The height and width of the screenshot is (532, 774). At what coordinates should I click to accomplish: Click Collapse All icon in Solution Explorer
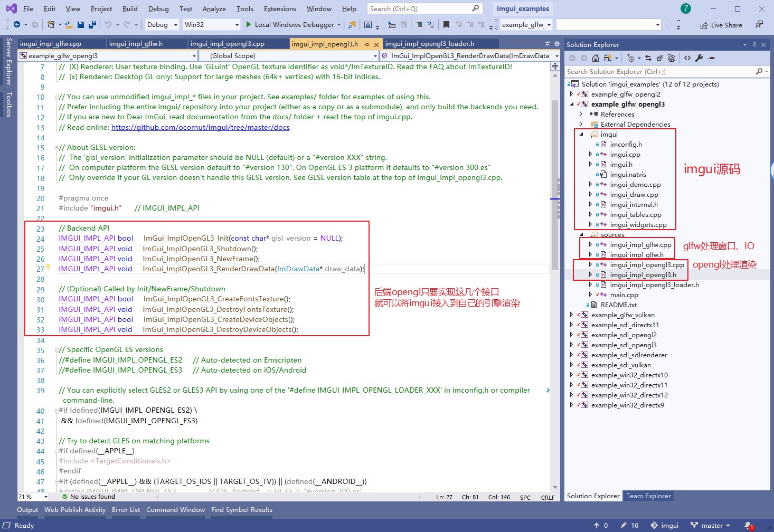tap(660, 58)
